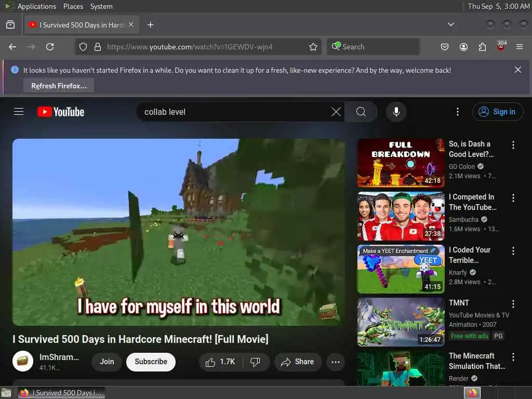Open Firefox View recent browsing icon
This screenshot has height=399, width=532.
(x=10, y=25)
